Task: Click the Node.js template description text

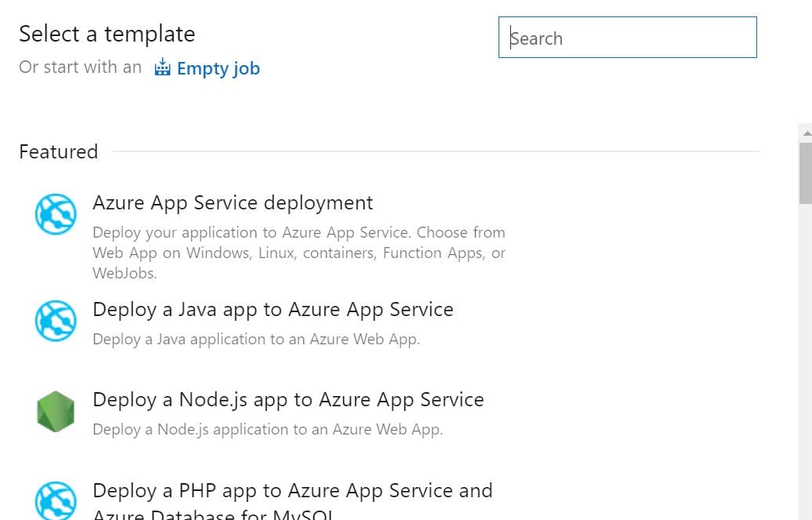Action: tap(267, 429)
